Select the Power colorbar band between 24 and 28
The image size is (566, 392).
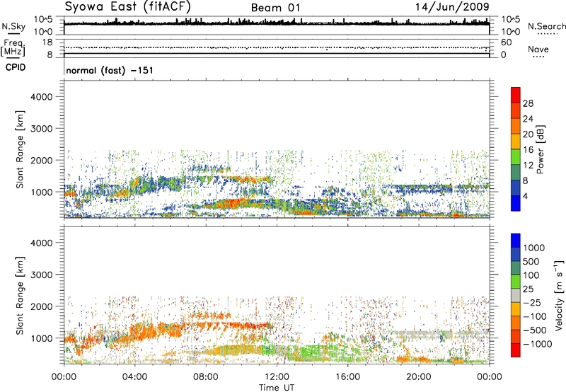tap(516, 110)
